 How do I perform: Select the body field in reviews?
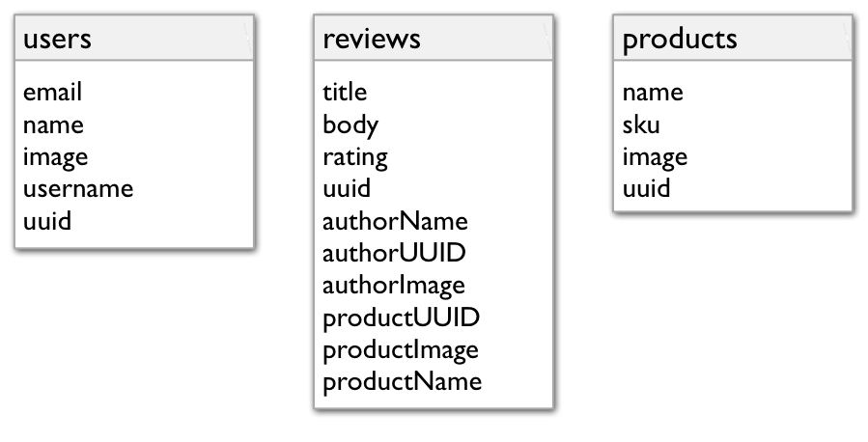[x=350, y=124]
